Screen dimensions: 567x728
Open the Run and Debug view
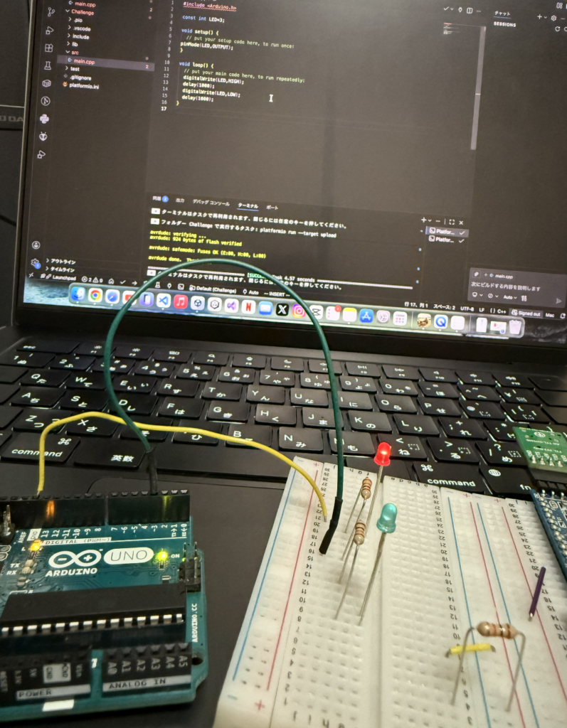click(x=51, y=30)
